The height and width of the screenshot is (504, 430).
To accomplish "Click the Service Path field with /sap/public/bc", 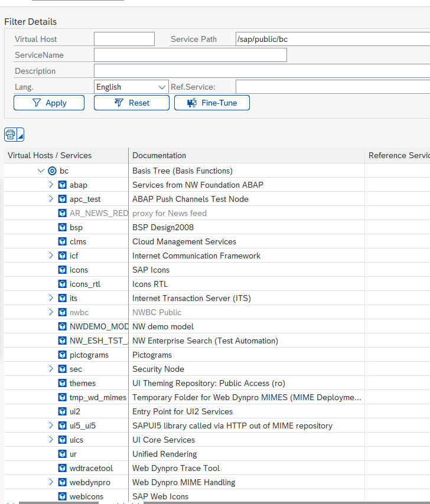I will [x=333, y=39].
